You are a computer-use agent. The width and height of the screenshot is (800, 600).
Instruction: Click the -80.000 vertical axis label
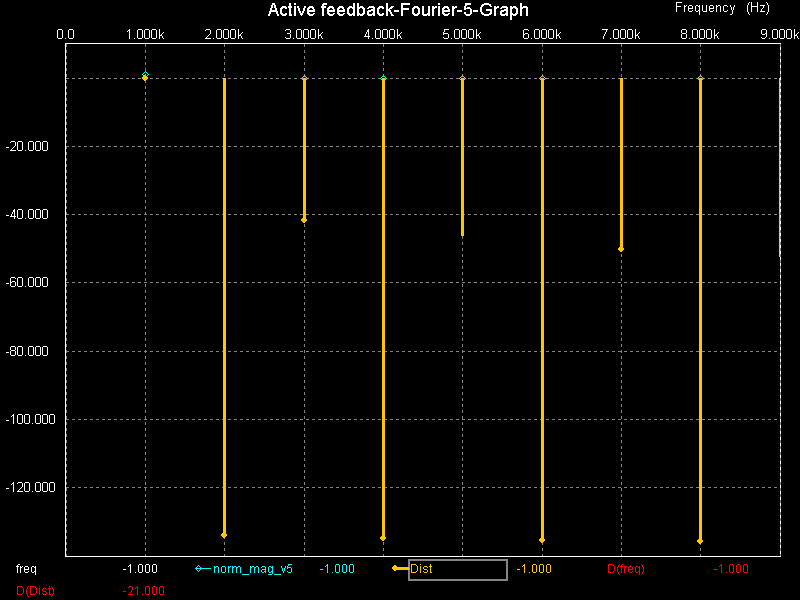(27, 351)
